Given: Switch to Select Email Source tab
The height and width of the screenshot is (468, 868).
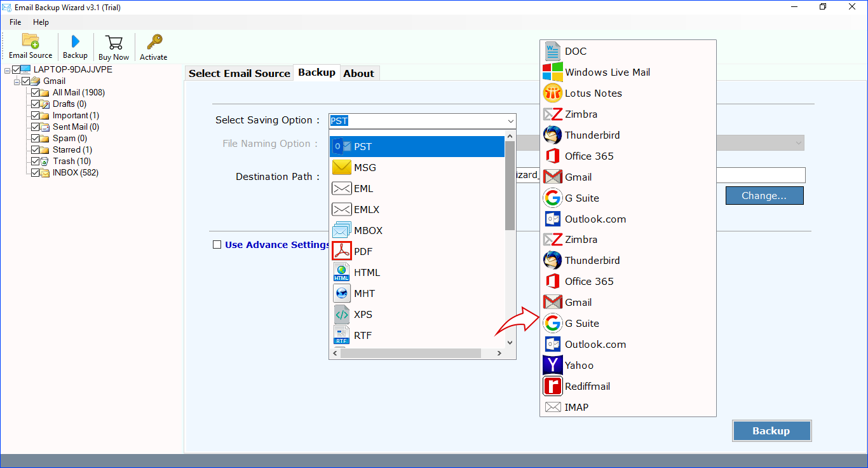Looking at the screenshot, I should [x=239, y=73].
